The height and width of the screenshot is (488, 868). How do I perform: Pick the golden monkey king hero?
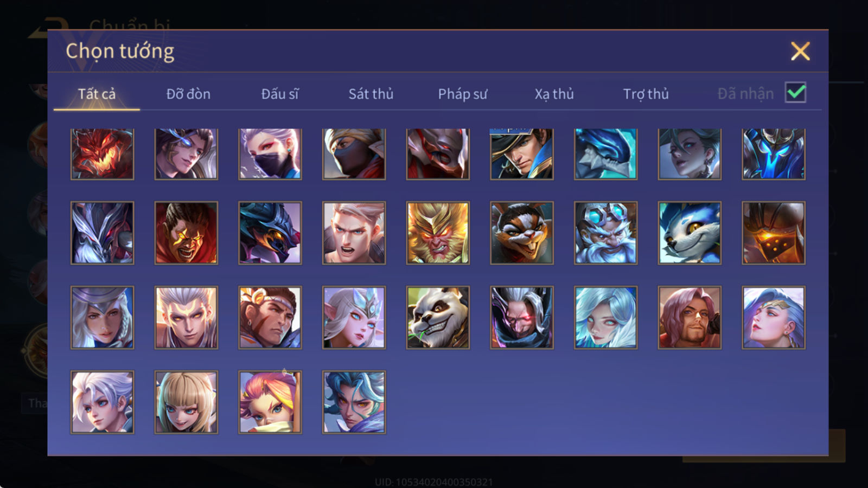[x=438, y=233]
